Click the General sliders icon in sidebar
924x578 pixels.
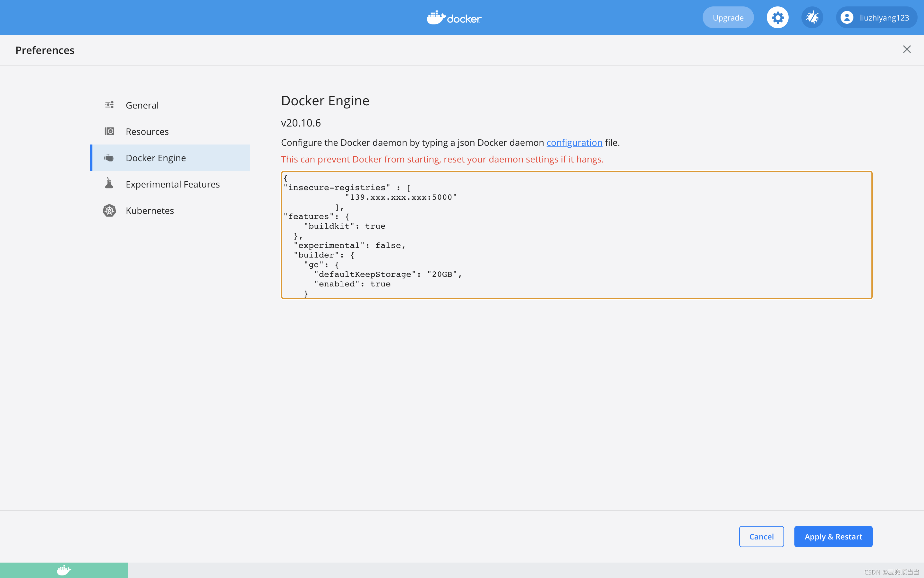[109, 105]
